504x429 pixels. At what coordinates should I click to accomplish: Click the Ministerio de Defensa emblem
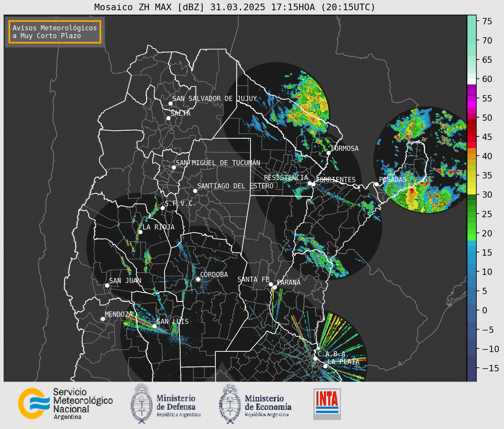point(142,403)
